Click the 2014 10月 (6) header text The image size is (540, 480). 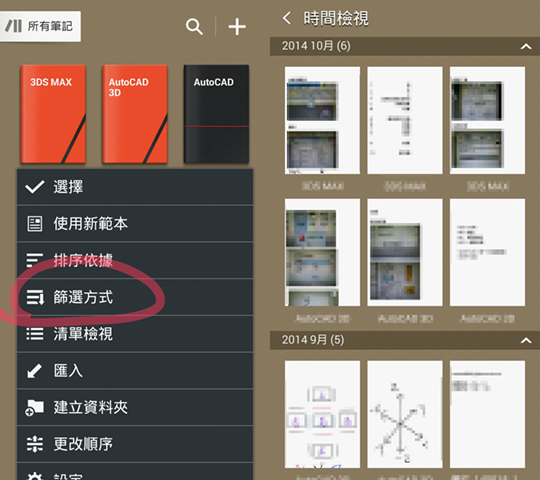(316, 46)
